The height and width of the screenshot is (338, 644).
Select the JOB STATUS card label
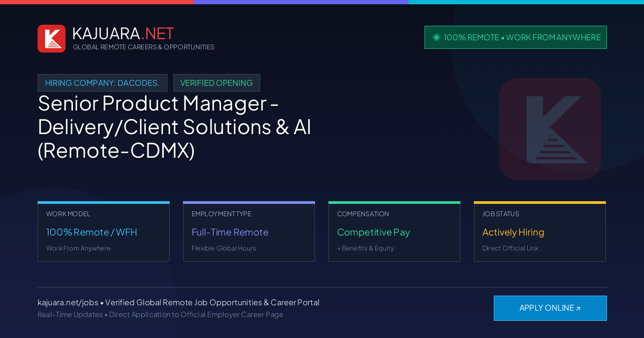pos(501,214)
